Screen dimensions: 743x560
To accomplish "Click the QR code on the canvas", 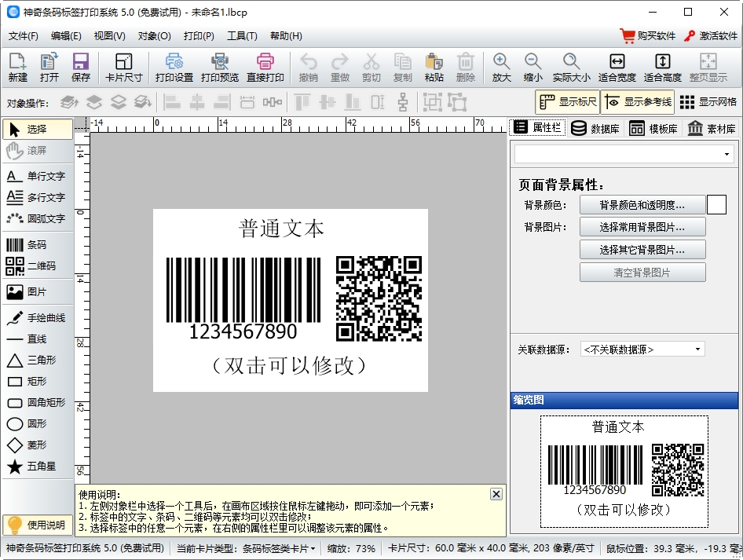I will coord(379,298).
